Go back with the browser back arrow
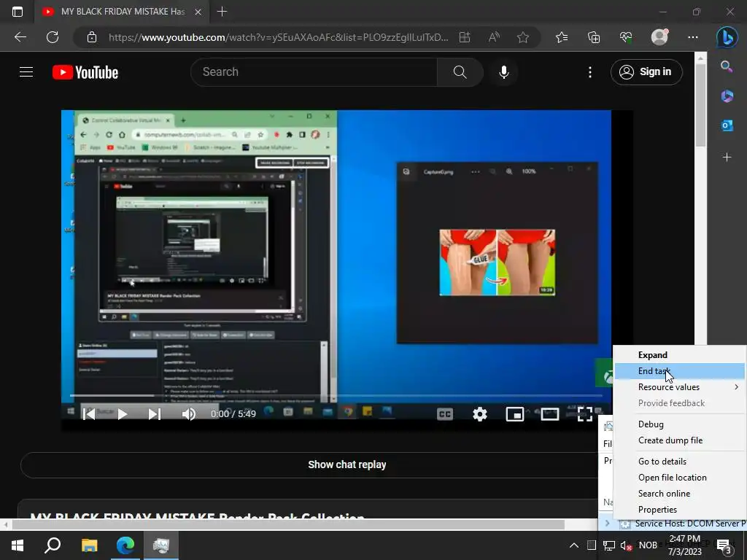The height and width of the screenshot is (560, 747). coord(20,37)
